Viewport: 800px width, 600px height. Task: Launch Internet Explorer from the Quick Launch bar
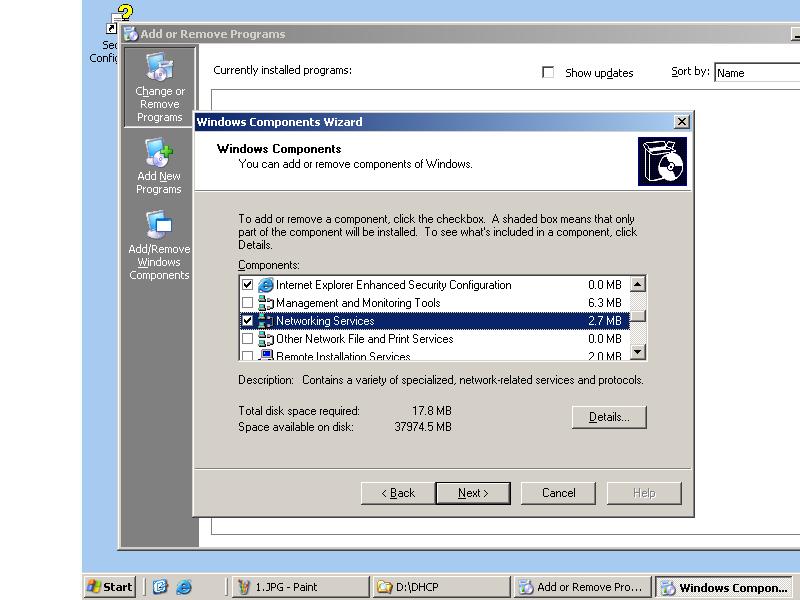tap(182, 587)
